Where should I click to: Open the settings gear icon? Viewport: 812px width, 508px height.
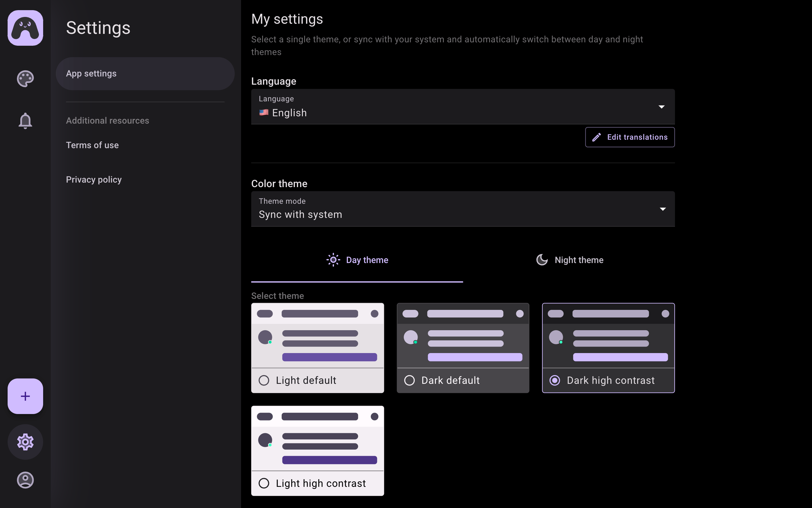(25, 442)
